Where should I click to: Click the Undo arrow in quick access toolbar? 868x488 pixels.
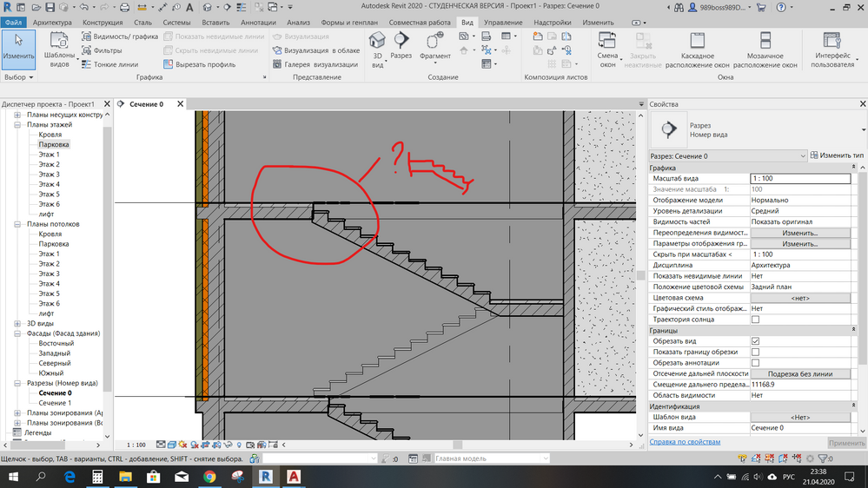[x=83, y=7]
